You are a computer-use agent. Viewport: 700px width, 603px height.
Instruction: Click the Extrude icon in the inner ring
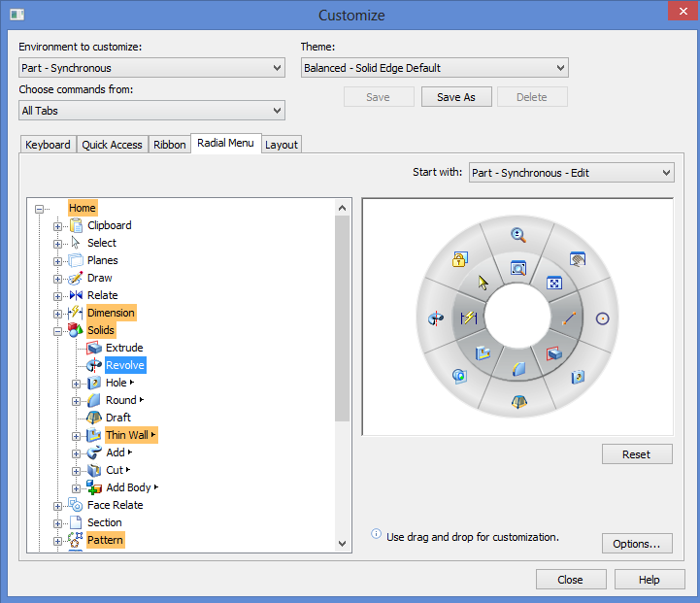coord(554,353)
